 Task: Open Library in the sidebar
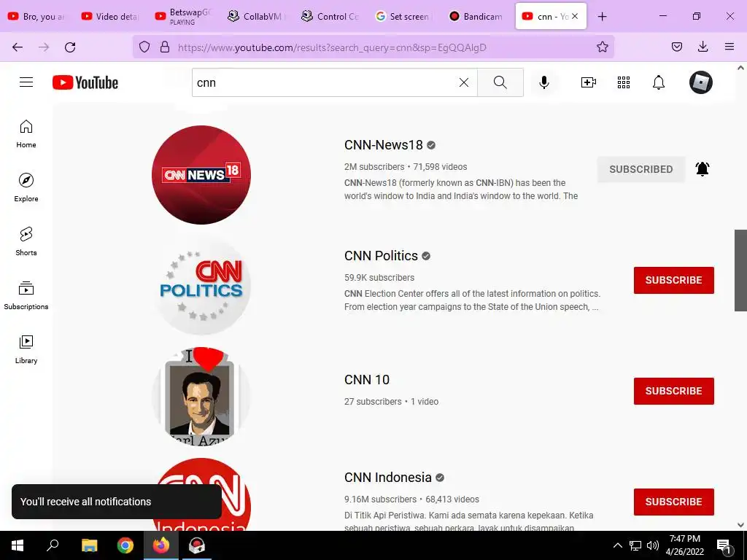(x=26, y=349)
